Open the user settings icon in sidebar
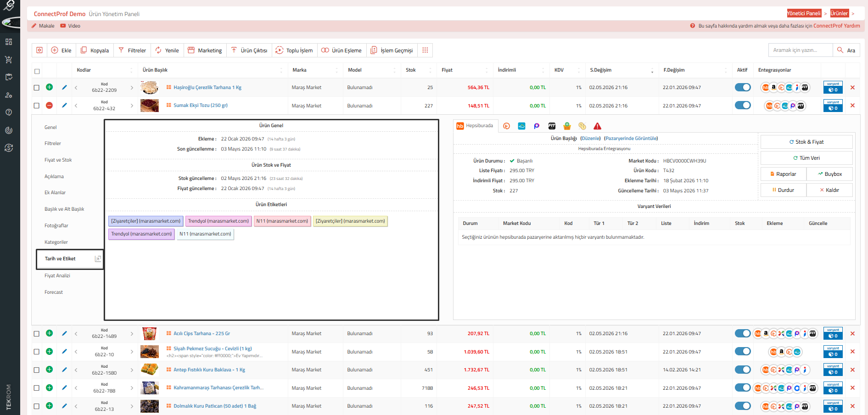Image resolution: width=868 pixels, height=415 pixels. click(9, 95)
